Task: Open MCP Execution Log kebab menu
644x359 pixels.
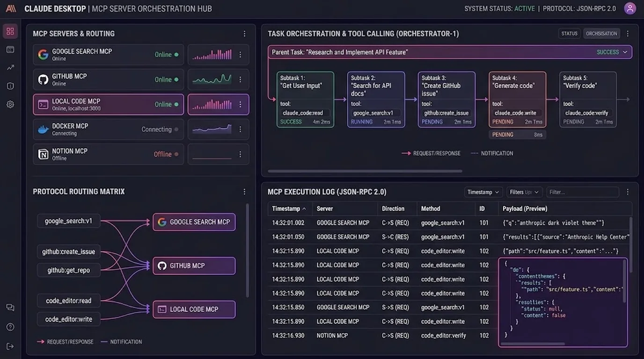Action: point(628,192)
